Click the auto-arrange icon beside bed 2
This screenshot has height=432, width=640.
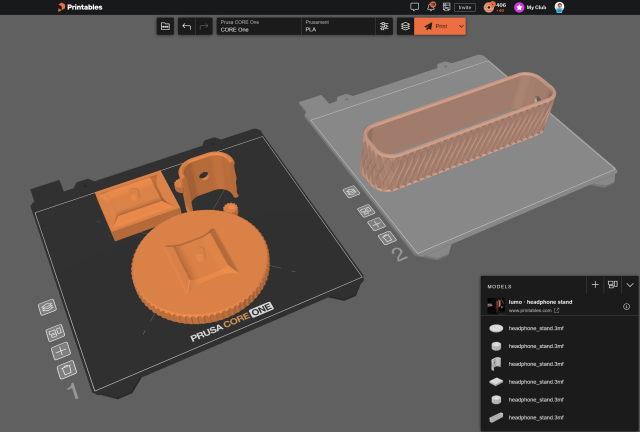pos(366,211)
